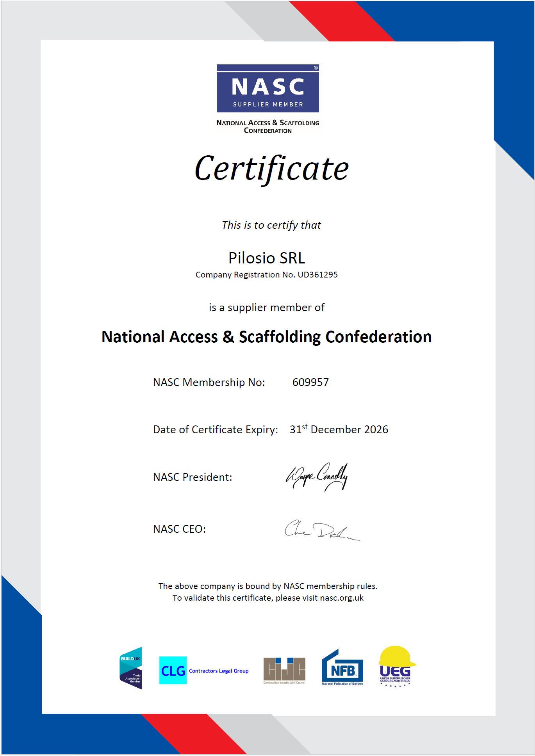535x756 pixels.
Task: Click the NASC Supplier Member logo
Action: click(x=267, y=89)
